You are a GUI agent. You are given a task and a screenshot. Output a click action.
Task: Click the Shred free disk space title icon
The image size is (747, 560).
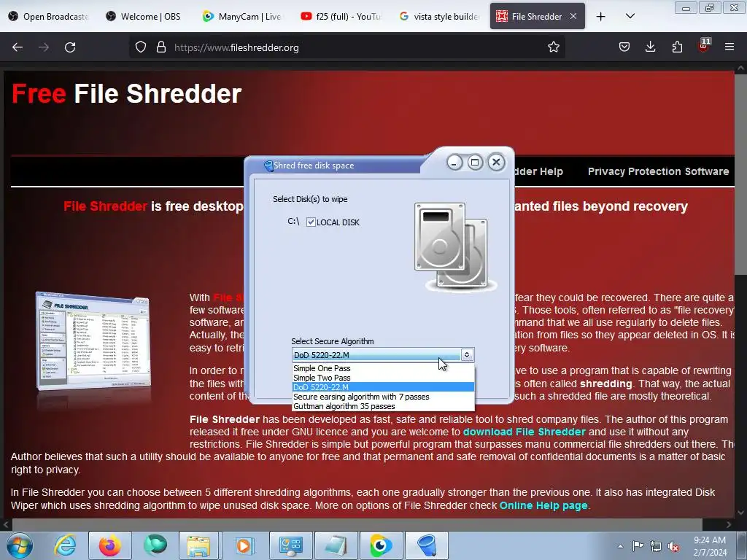pos(268,166)
